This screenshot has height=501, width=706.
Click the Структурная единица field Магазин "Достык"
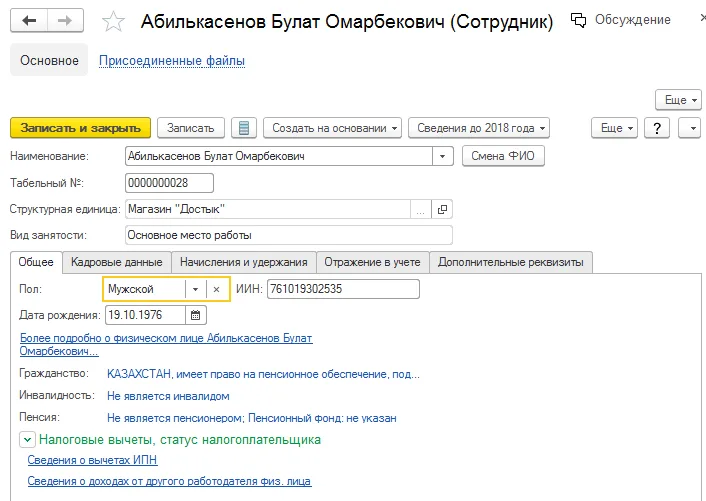tap(268, 209)
